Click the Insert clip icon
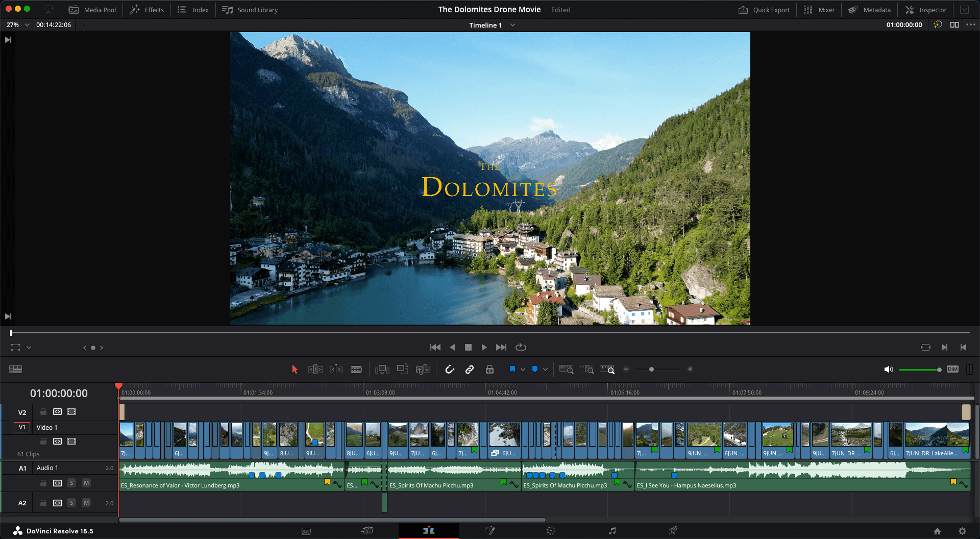 tap(382, 370)
